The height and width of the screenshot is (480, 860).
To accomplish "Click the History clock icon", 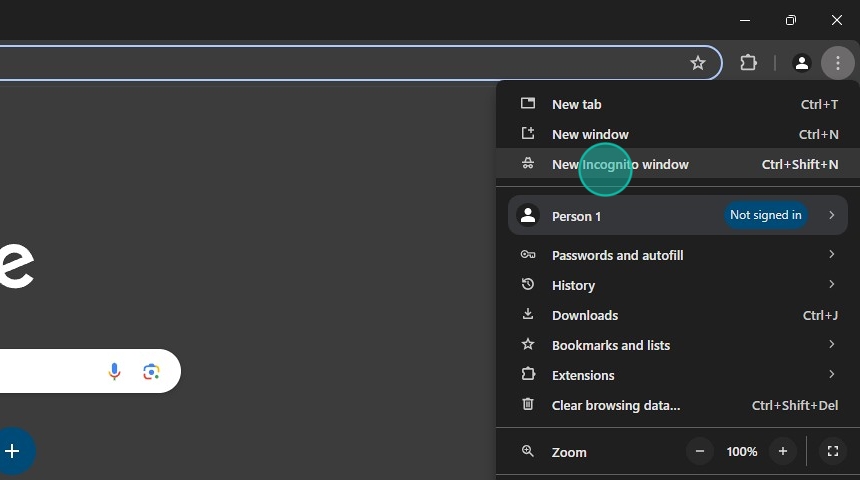I will pyautogui.click(x=528, y=284).
